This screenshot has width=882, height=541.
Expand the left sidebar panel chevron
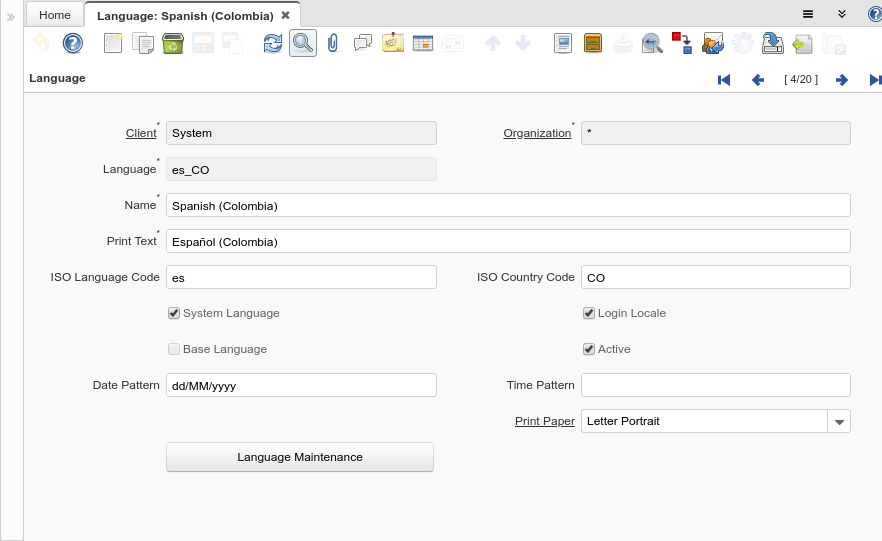coord(11,17)
